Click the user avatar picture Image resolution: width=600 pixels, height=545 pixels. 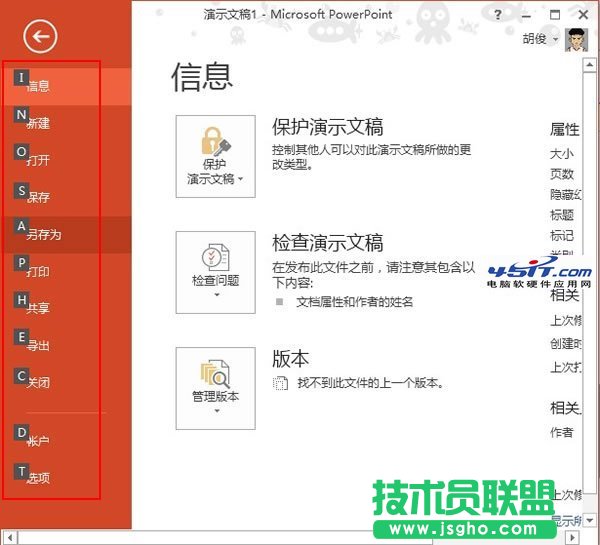(x=578, y=38)
